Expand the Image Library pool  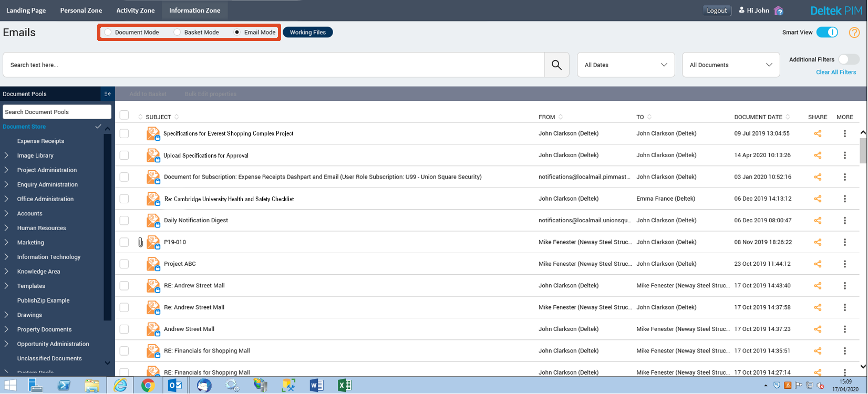pyautogui.click(x=6, y=155)
